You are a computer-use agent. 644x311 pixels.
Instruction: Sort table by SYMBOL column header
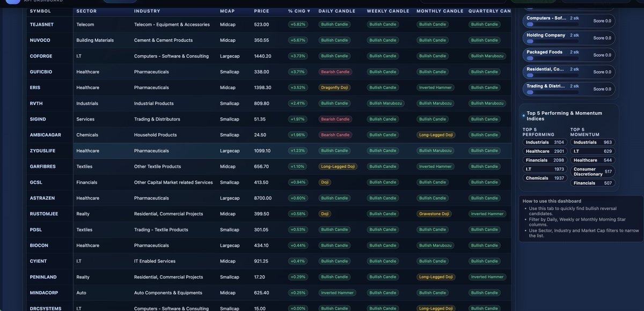click(40, 11)
